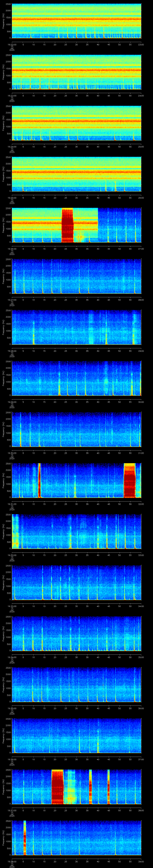Click the narrow red burst near 12 s in the 19:31:00 spectrogram
Screen dimensions: 153x868
[x=39, y=481]
